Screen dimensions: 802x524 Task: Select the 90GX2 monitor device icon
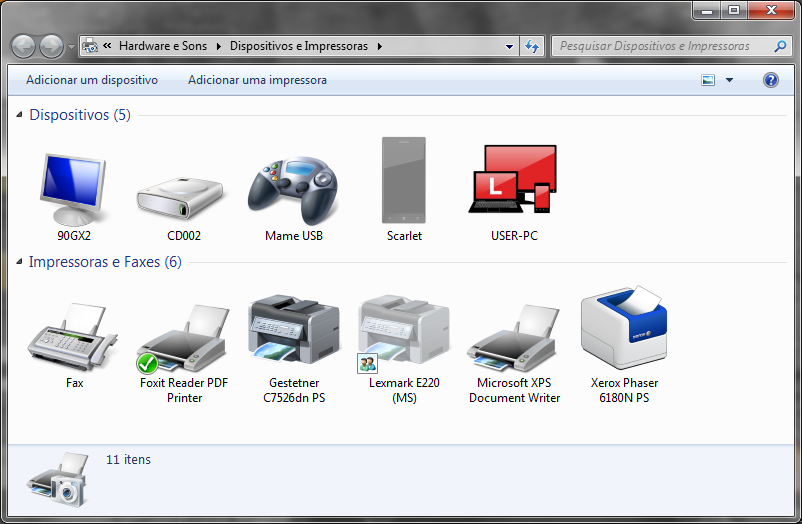point(74,189)
